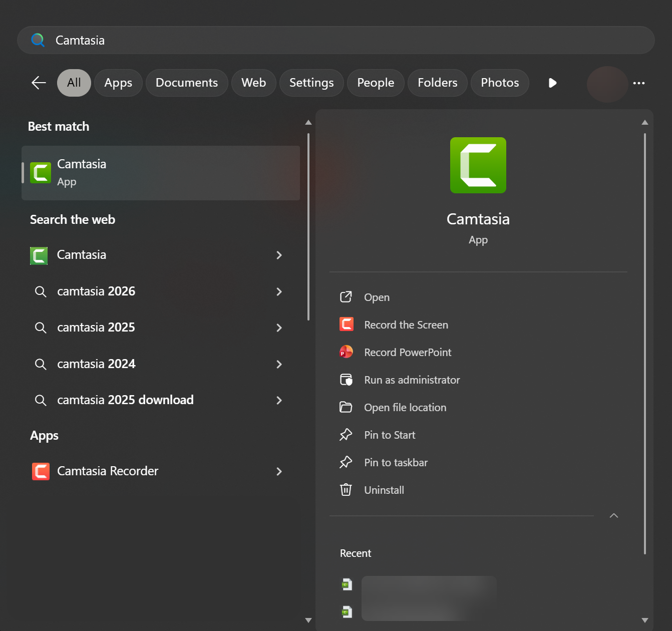Select the Documents filter tab
Viewport: 672px width, 631px height.
pos(187,83)
